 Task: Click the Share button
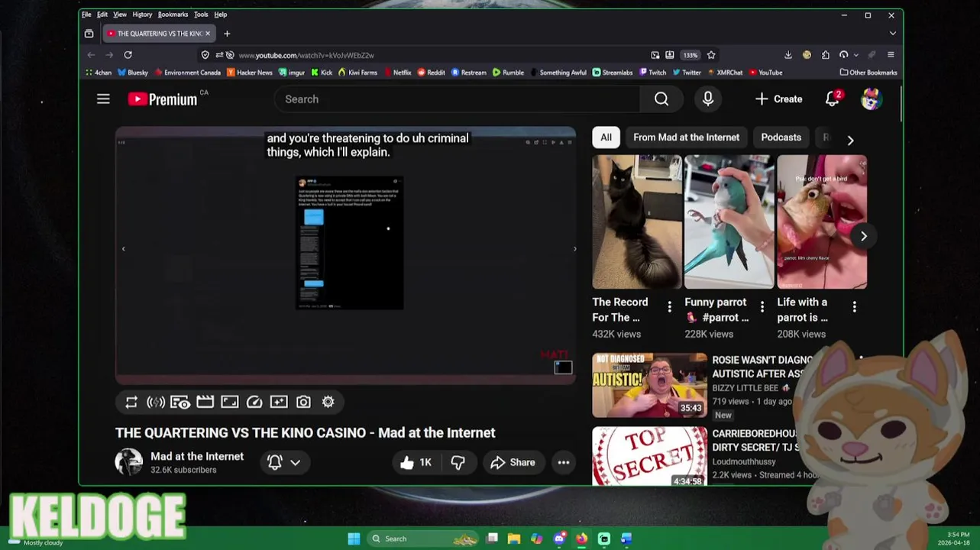tap(513, 462)
